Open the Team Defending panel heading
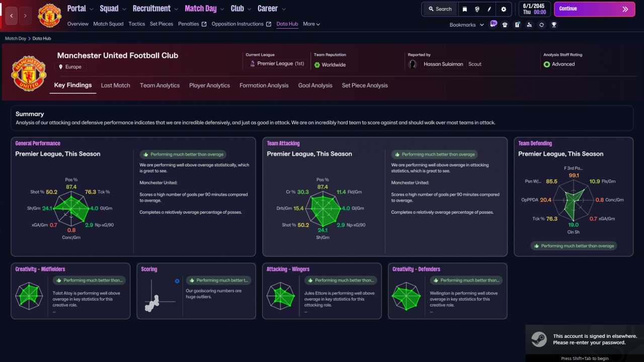The height and width of the screenshot is (362, 644). point(535,143)
